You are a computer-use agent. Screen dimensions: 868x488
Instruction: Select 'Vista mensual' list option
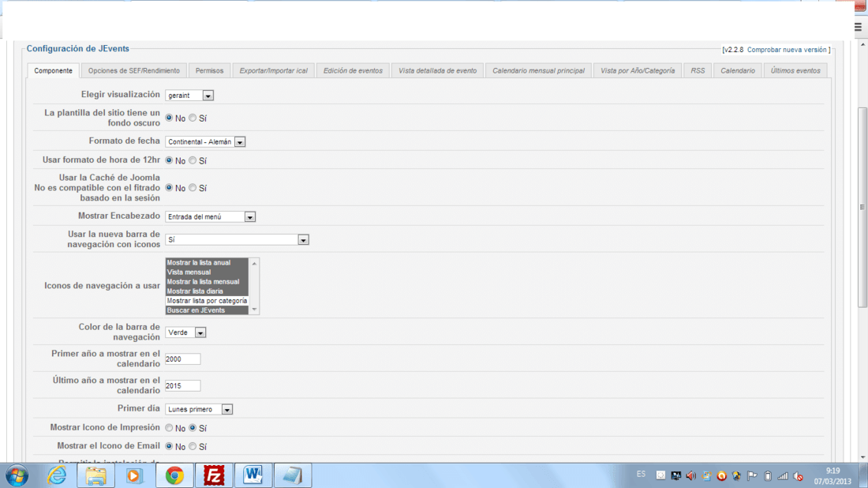[207, 272]
